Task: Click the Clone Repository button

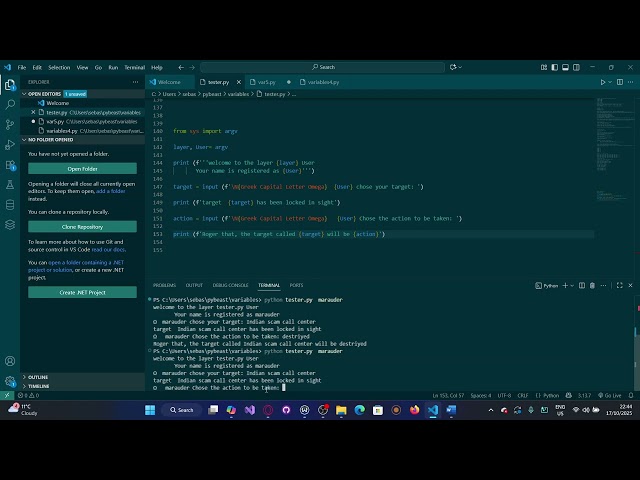Action: click(x=82, y=227)
